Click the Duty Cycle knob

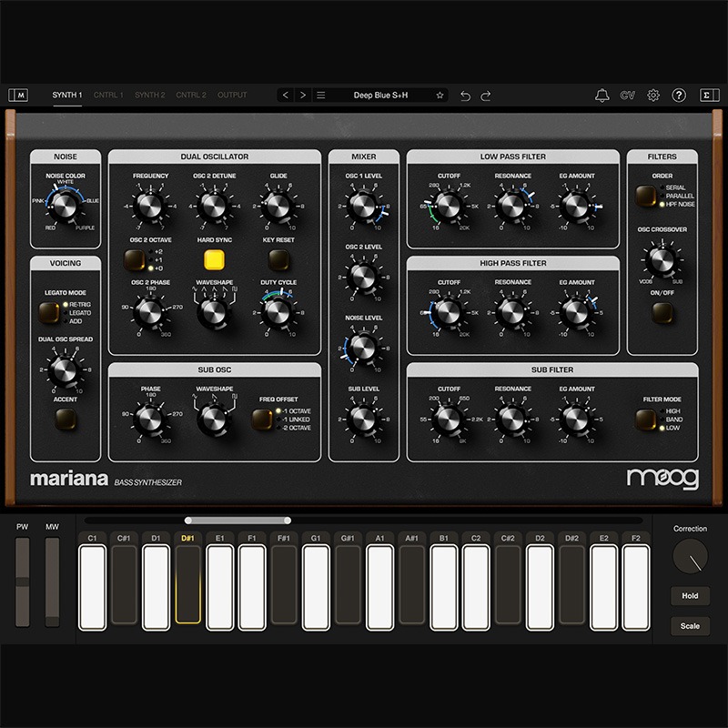pos(278,312)
